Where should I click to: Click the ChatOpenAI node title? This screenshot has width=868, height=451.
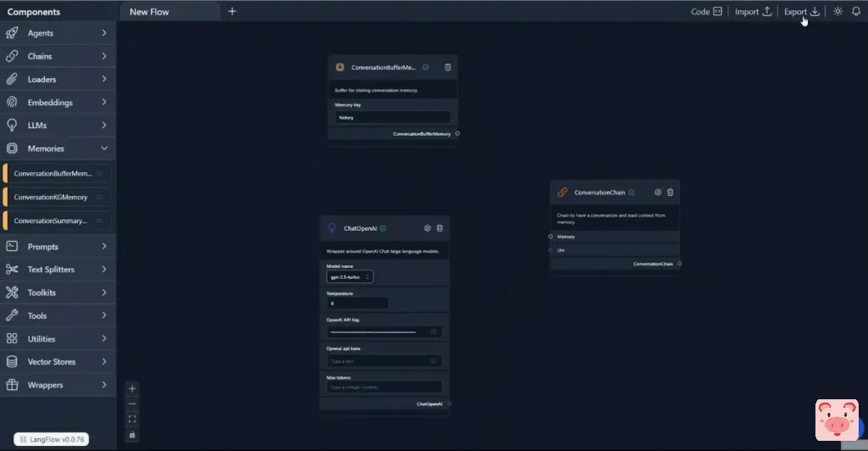coord(359,229)
